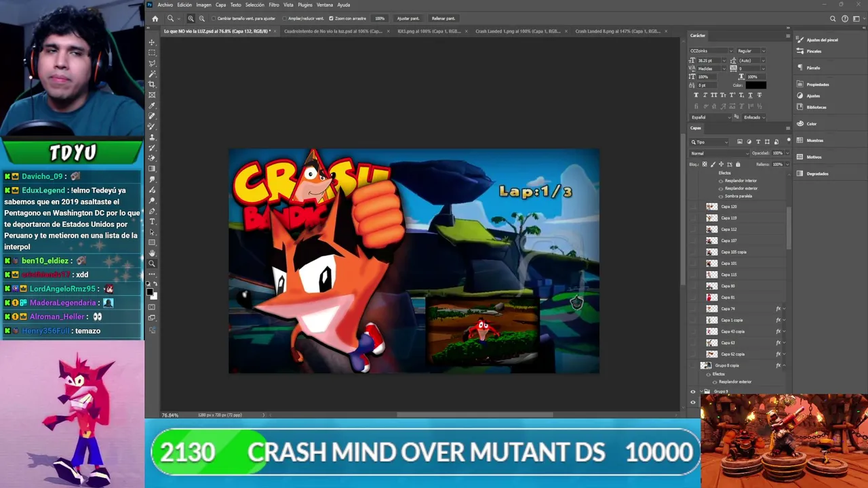Open the Motivos panel
The image size is (868, 488).
tap(810, 157)
